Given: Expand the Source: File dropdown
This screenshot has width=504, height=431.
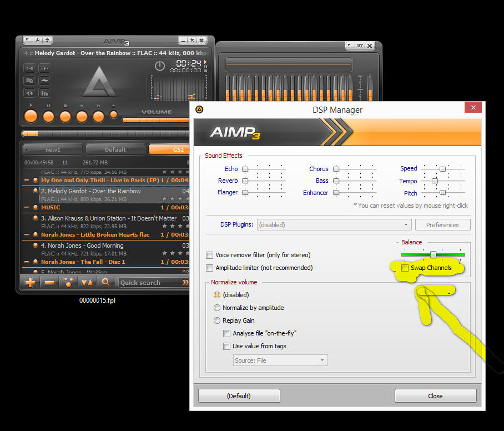Looking at the screenshot, I should coord(322,360).
